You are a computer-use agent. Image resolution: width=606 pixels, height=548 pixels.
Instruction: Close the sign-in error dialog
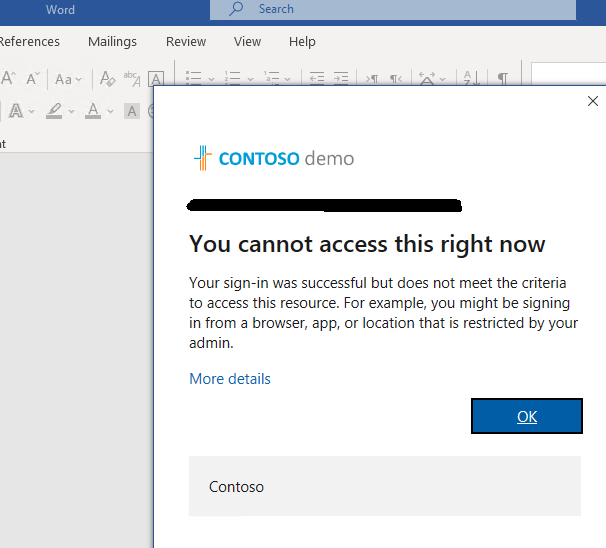(x=592, y=101)
